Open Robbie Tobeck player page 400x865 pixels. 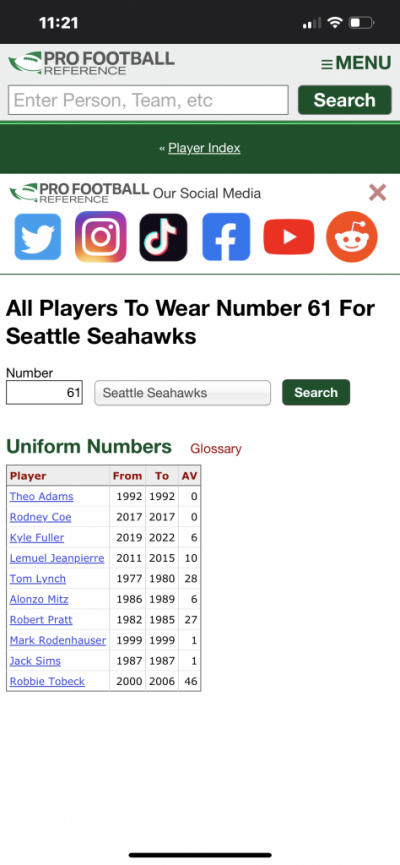(47, 681)
